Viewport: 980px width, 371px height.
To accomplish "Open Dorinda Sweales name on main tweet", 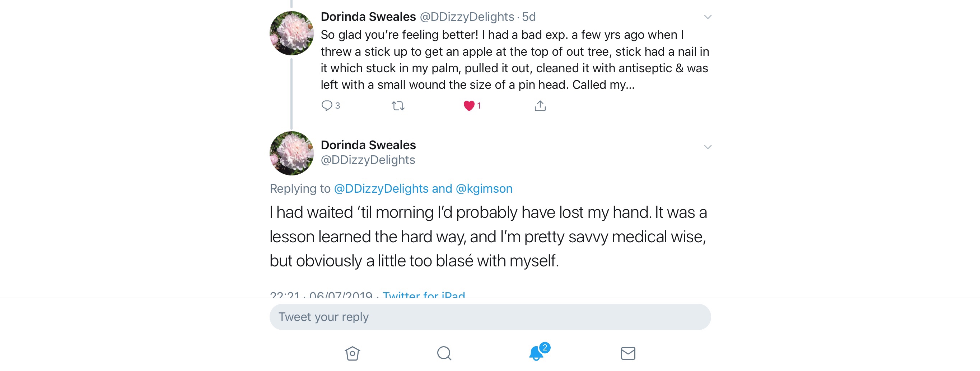I will (368, 145).
